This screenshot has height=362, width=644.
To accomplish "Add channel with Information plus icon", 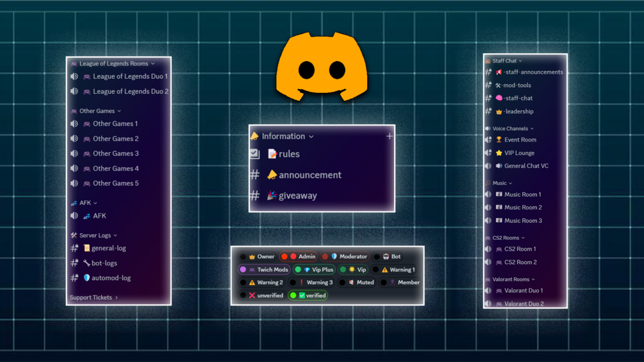I will pos(390,136).
